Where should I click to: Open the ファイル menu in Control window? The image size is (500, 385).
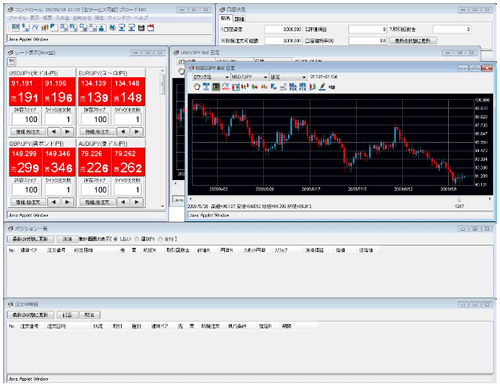[17, 18]
